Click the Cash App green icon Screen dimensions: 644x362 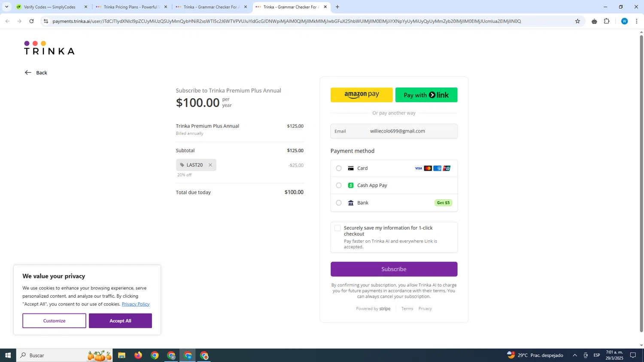351,185
